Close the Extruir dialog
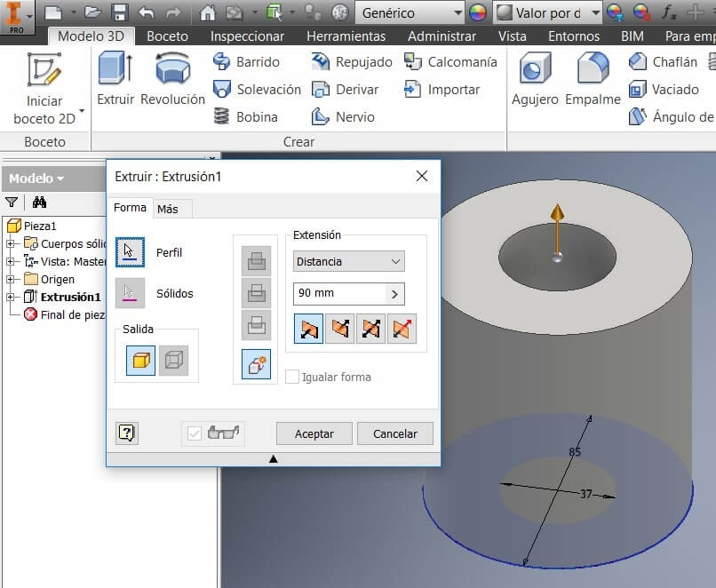 pos(422,176)
